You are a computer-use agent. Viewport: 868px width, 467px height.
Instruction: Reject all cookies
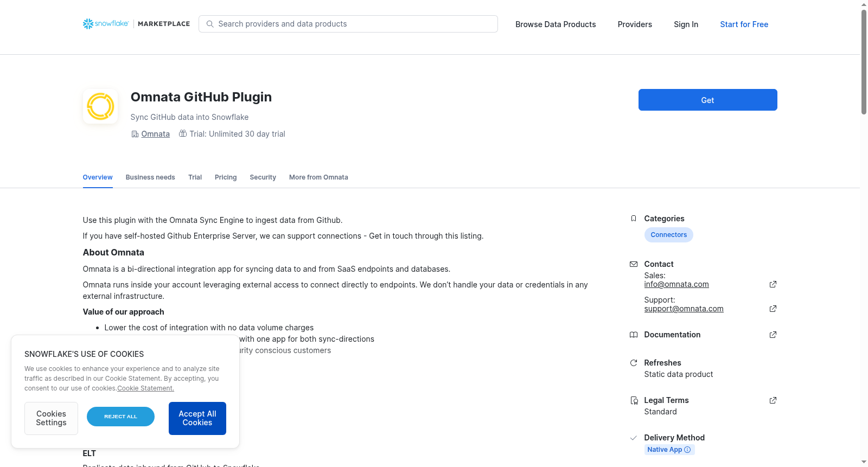point(120,417)
